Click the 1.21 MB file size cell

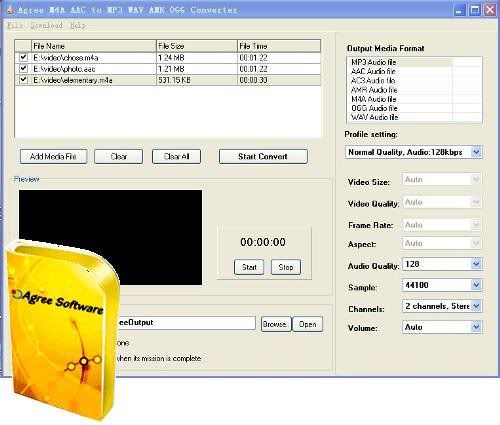pos(197,69)
